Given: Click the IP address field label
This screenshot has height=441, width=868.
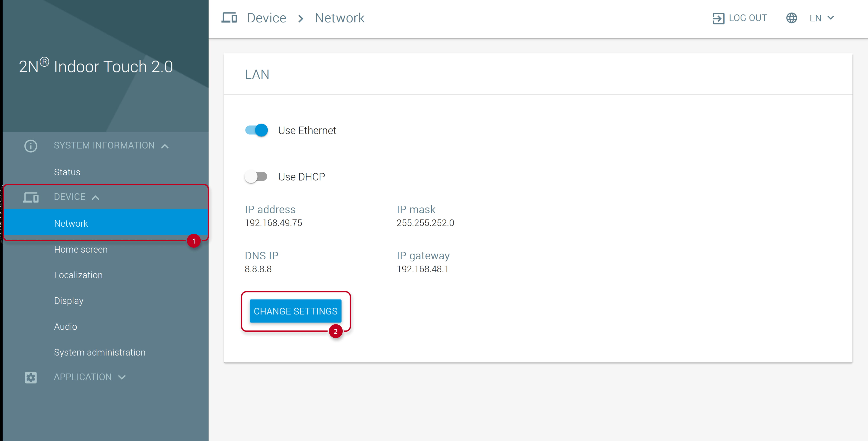Looking at the screenshot, I should pos(270,209).
